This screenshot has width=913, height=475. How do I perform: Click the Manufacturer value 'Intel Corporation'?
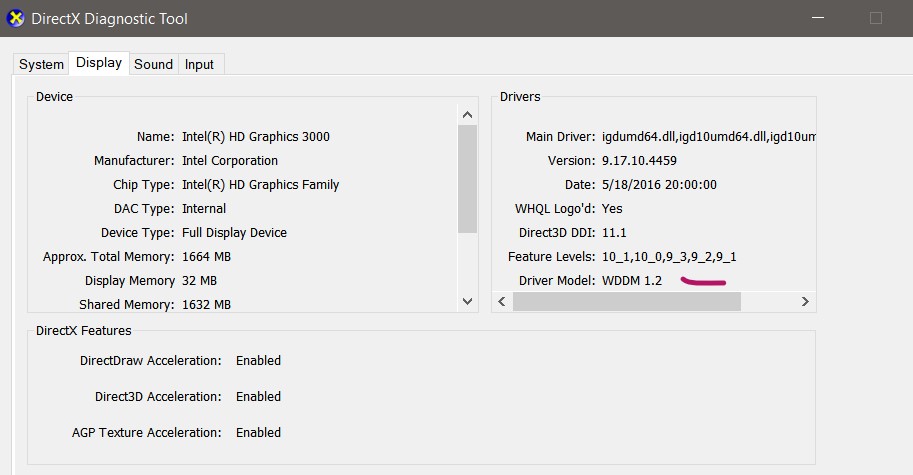230,161
